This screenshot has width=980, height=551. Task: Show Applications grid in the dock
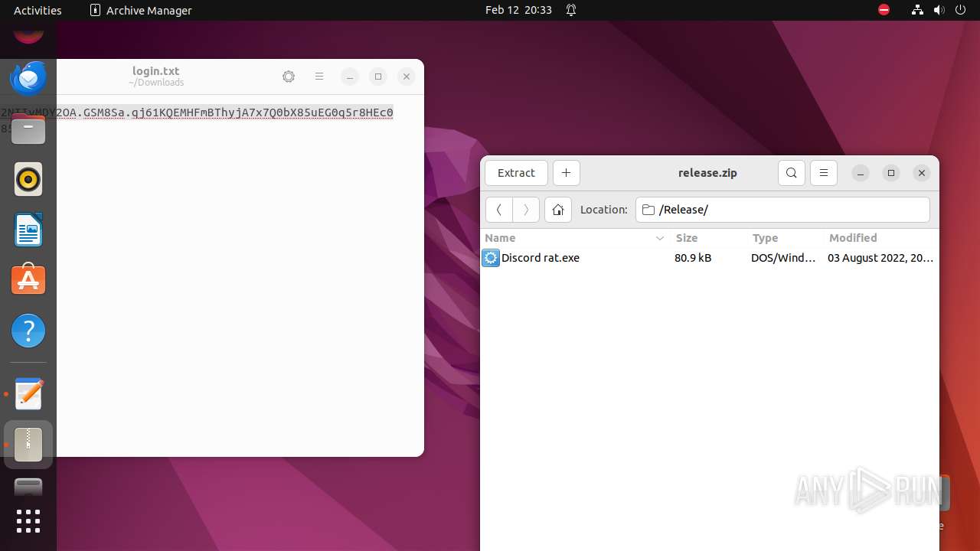click(28, 521)
